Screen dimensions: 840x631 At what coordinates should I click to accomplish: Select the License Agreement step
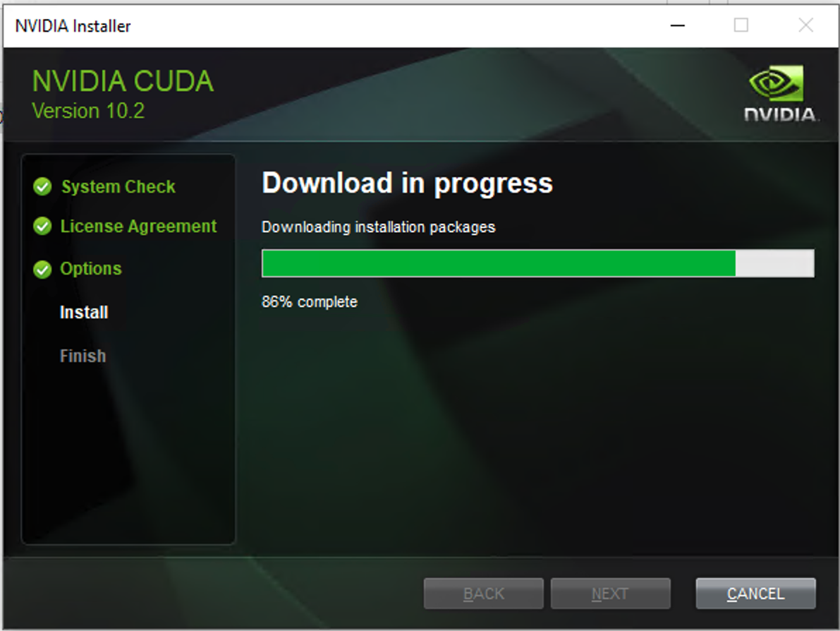[x=138, y=227]
